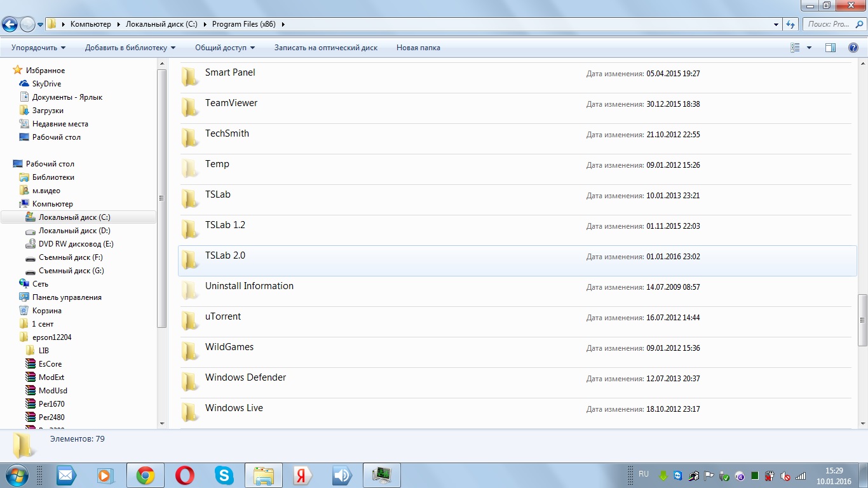The image size is (868, 488).
Task: Click the Windows Live folder icon
Action: [189, 412]
